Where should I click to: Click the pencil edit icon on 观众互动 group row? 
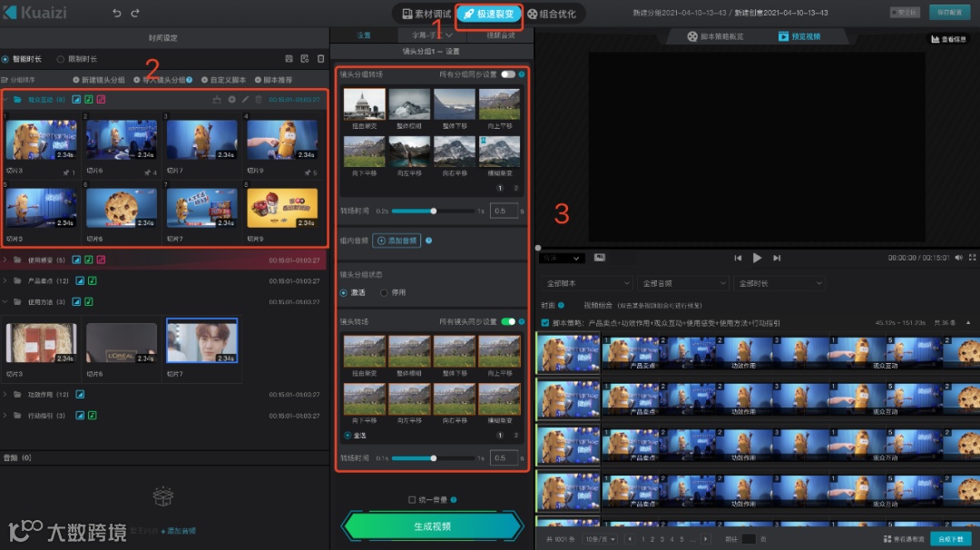click(245, 99)
